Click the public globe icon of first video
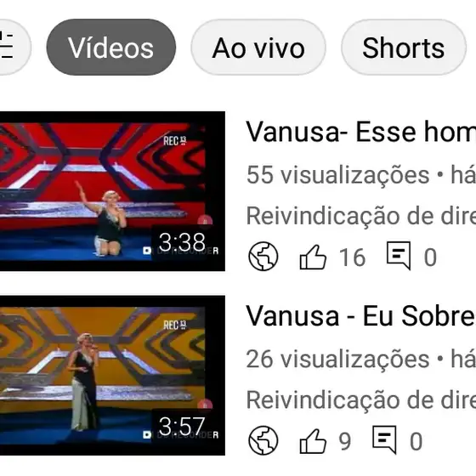476x476 pixels. 263,256
